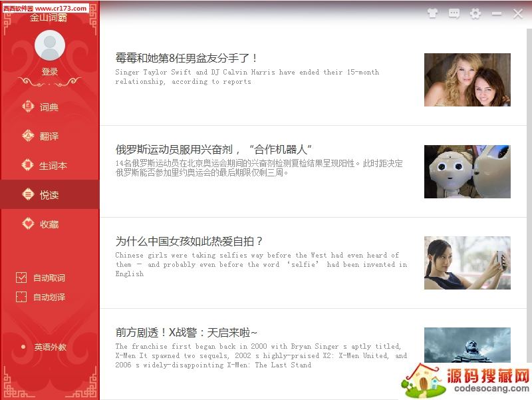Click the Taylor Swift article thumbnail
532x400 pixels.
tap(467, 80)
